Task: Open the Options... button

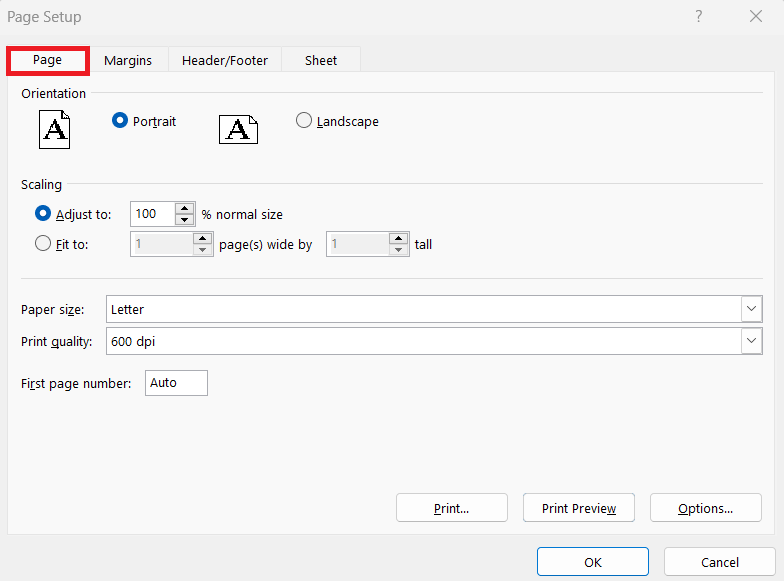Action: click(706, 508)
